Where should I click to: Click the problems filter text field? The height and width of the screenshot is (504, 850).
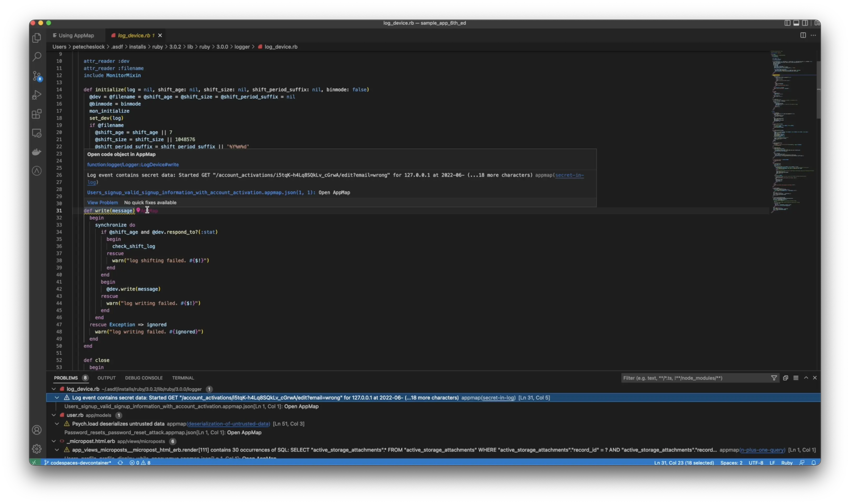click(x=695, y=378)
